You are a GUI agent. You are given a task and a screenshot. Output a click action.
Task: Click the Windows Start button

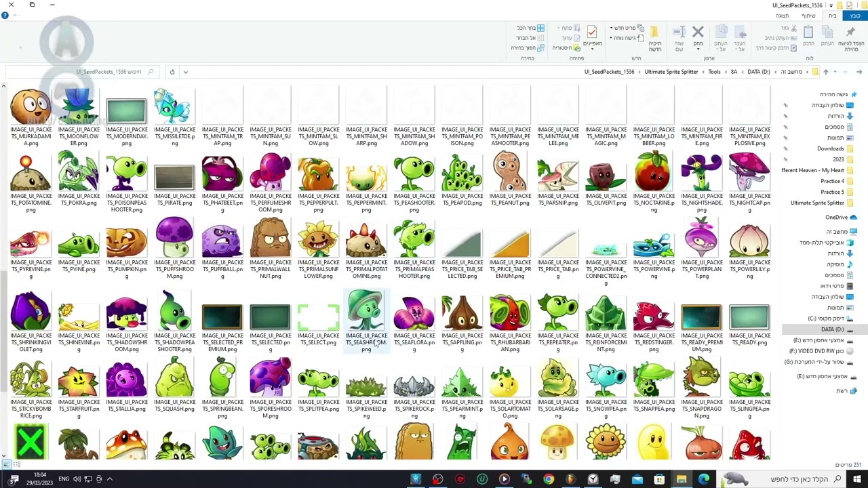tap(857, 479)
